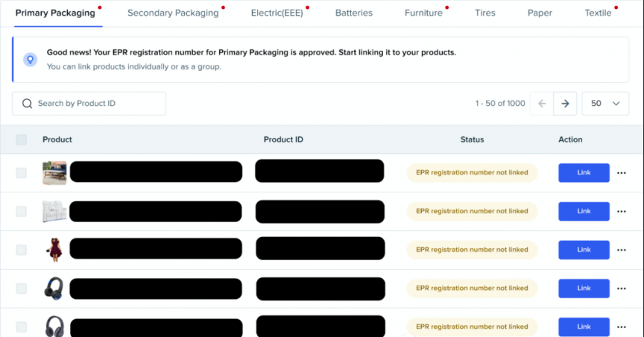Open more options for first product row
644x337 pixels.
click(x=622, y=173)
